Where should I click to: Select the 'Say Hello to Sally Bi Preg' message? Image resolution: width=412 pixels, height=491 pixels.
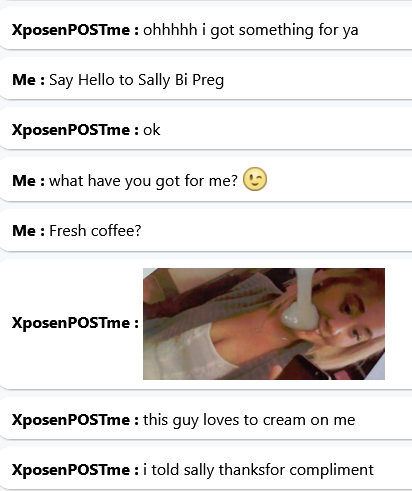[x=137, y=80]
